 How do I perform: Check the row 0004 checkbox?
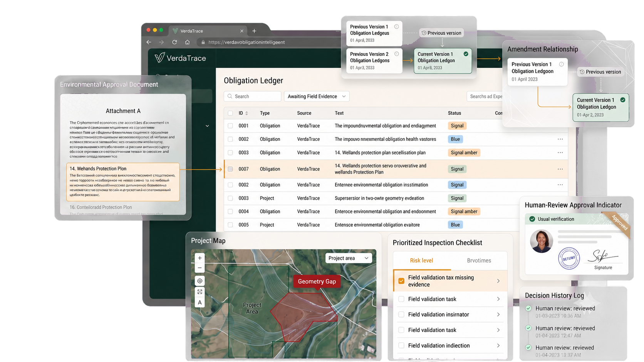point(230,212)
